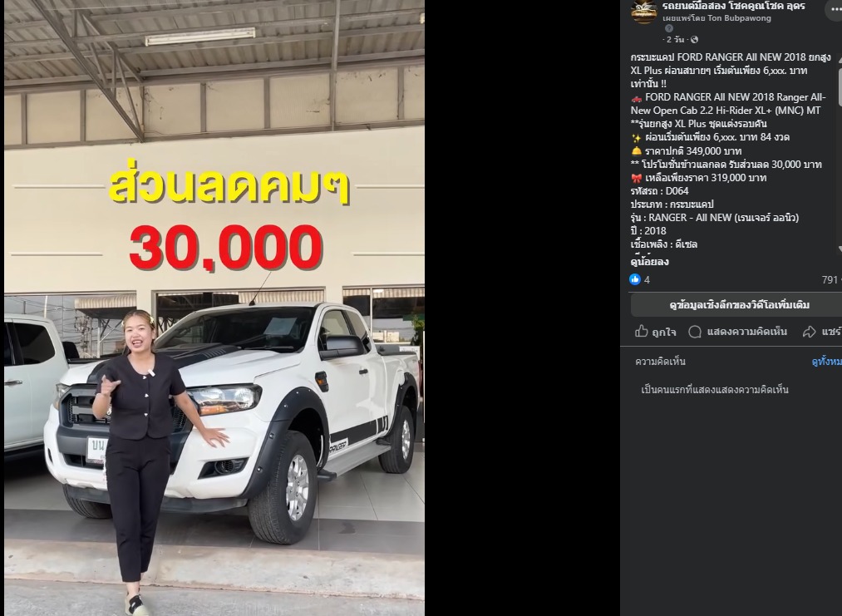This screenshot has width=842, height=616.
Task: Click the ความคิดเห็น comments section label
Action: click(x=660, y=362)
